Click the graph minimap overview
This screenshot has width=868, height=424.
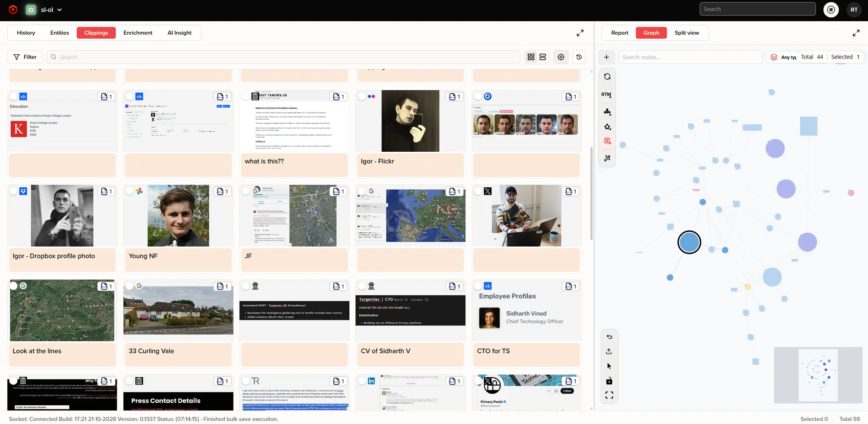pyautogui.click(x=818, y=375)
